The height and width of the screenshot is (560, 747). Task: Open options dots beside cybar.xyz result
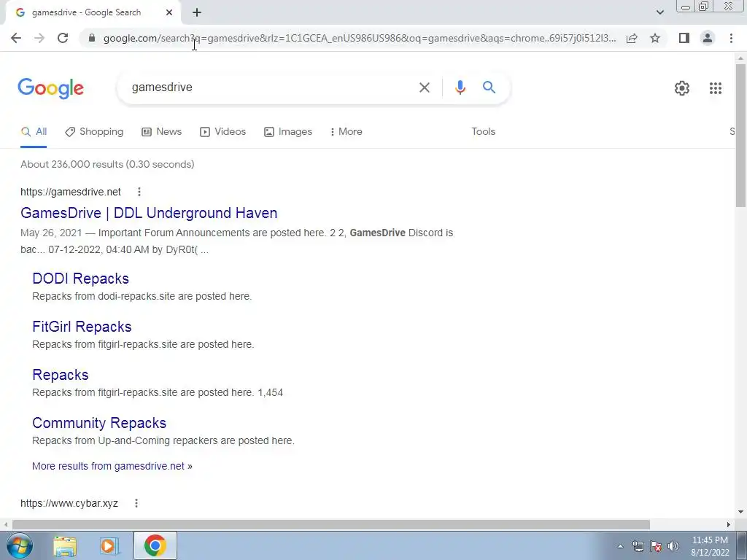pos(136,503)
